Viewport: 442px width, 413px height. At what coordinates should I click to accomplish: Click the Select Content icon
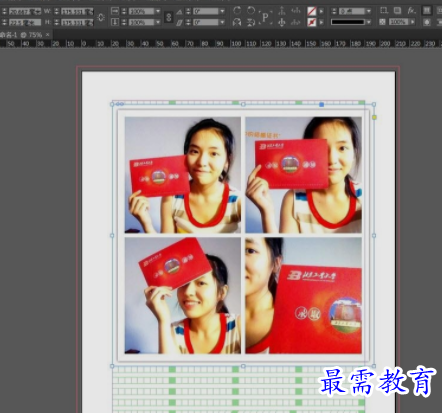point(282,22)
